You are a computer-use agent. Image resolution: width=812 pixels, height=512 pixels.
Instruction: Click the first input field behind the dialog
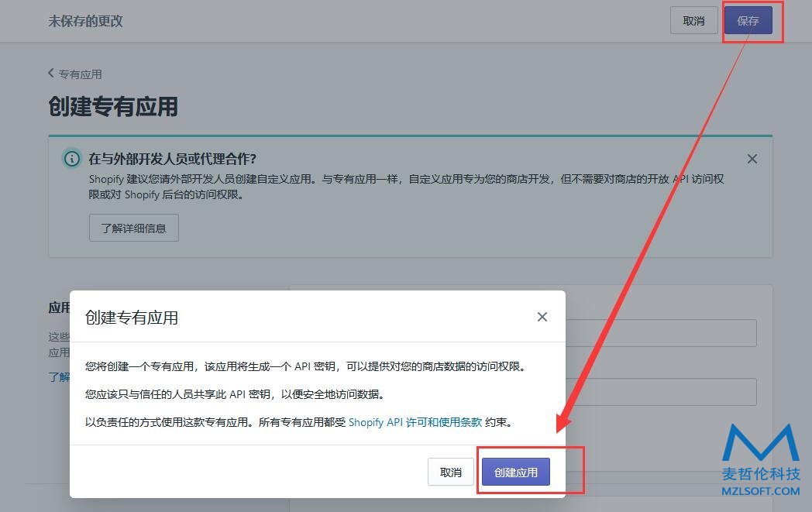(661, 333)
